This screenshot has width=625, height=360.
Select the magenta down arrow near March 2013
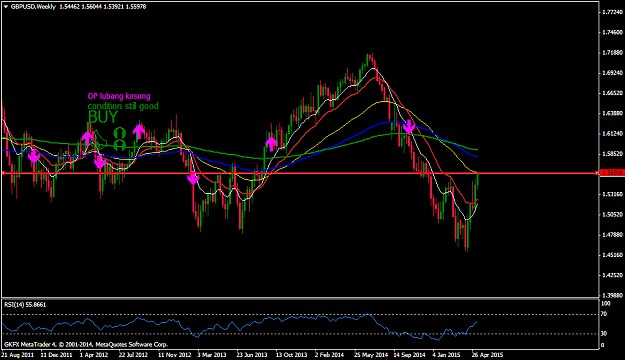[193, 178]
